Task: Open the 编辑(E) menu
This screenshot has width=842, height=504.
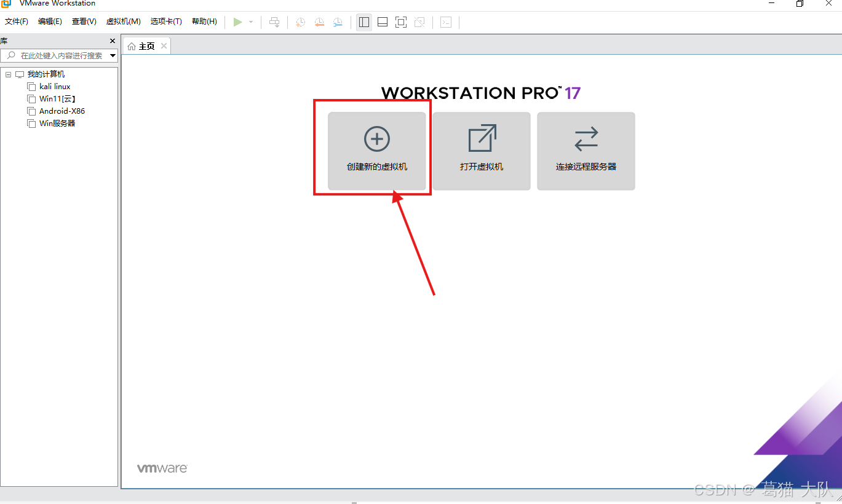Action: coord(50,22)
